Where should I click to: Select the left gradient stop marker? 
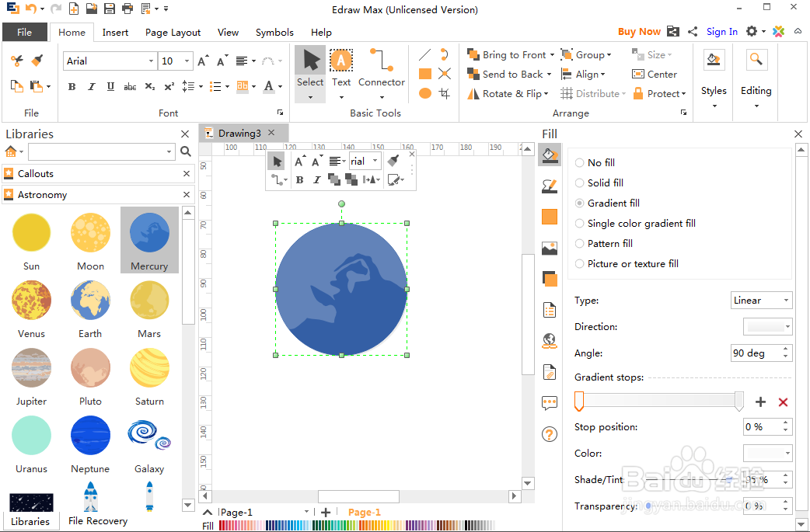[x=579, y=401]
